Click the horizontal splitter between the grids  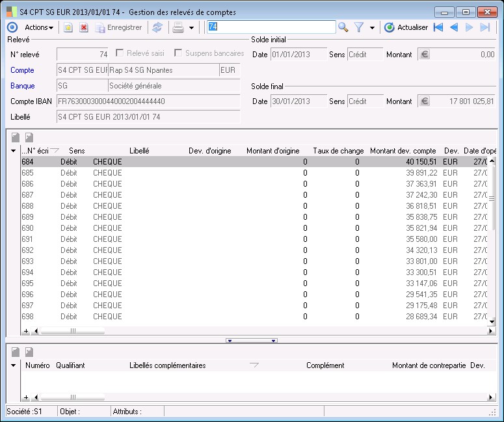(x=252, y=340)
